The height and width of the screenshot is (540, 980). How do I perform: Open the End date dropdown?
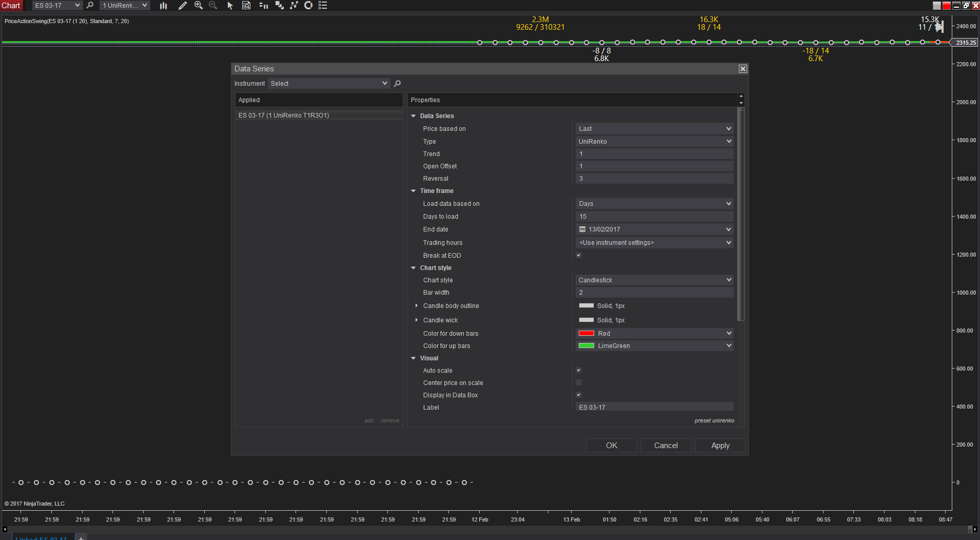728,229
